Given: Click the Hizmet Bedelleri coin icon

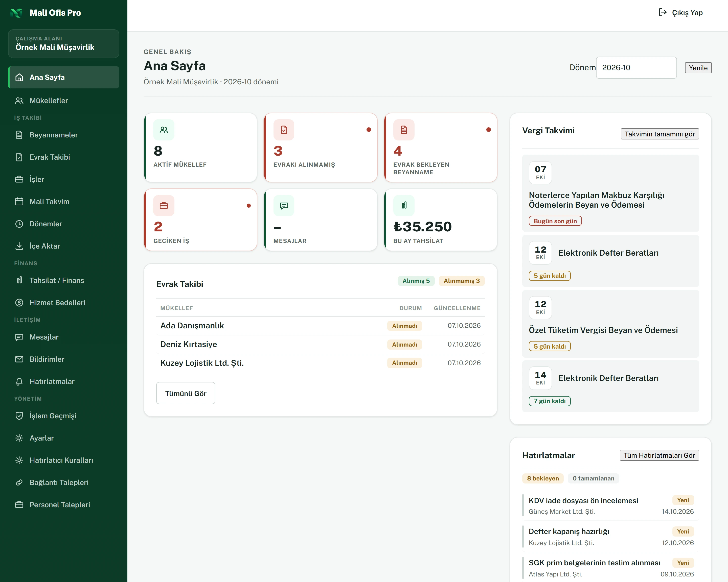Looking at the screenshot, I should pos(19,303).
